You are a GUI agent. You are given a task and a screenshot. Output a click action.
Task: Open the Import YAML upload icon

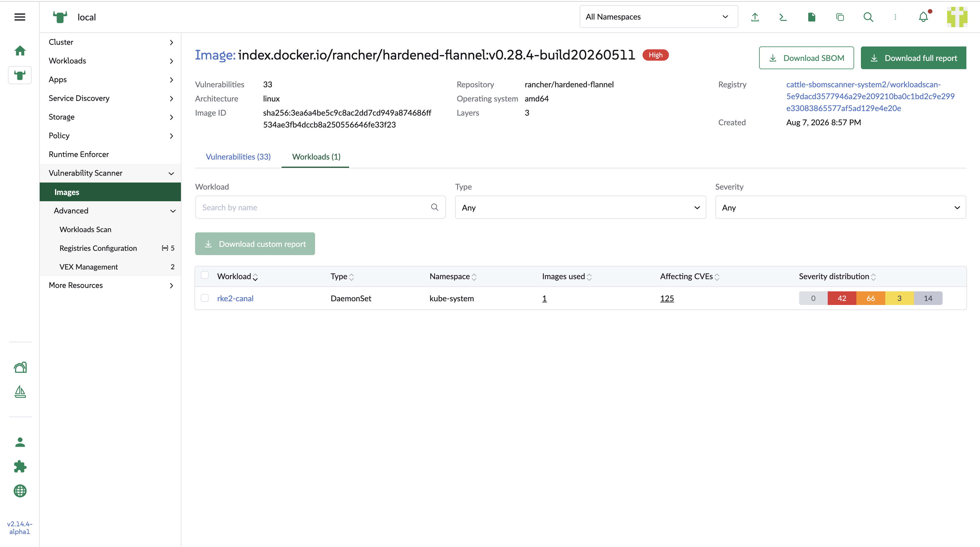(755, 17)
